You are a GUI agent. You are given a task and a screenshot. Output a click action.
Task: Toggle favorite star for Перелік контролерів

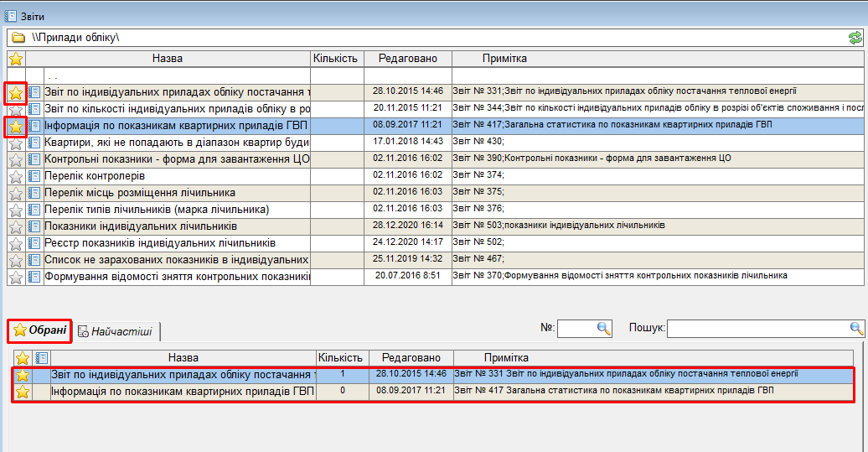point(16,176)
